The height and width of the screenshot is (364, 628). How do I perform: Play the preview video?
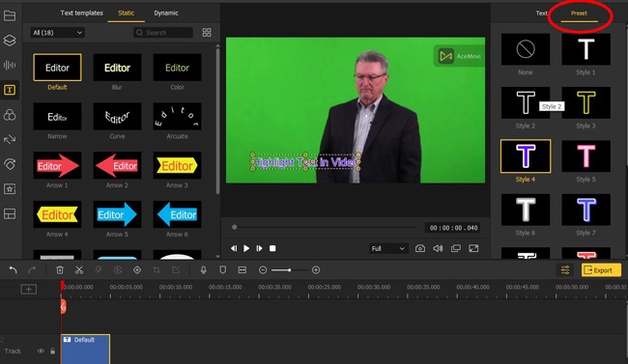pyautogui.click(x=246, y=249)
